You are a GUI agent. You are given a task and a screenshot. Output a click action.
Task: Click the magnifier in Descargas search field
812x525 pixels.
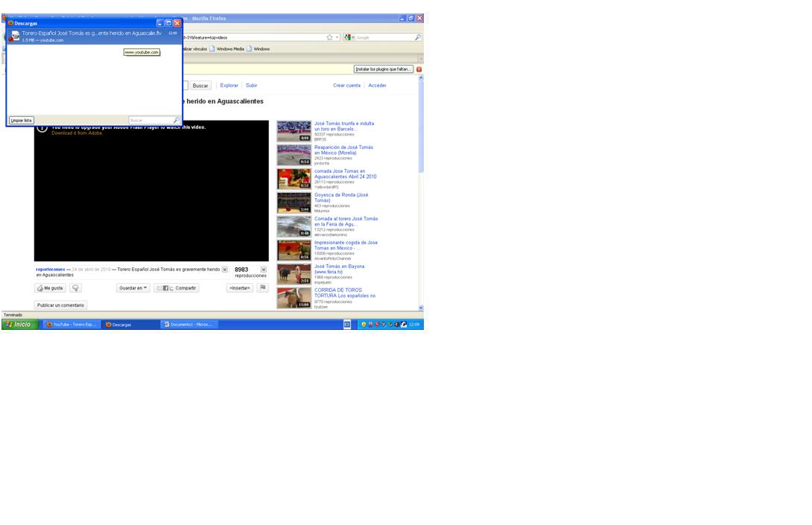177,120
